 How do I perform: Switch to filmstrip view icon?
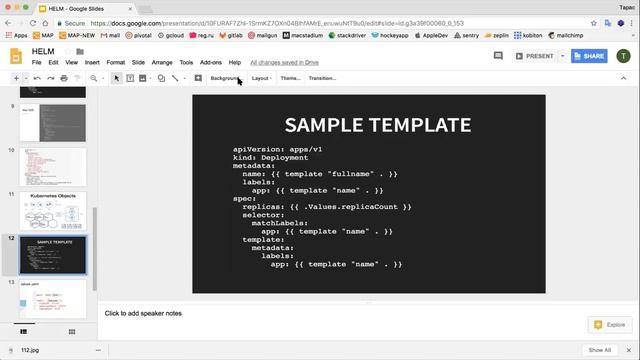click(24, 332)
